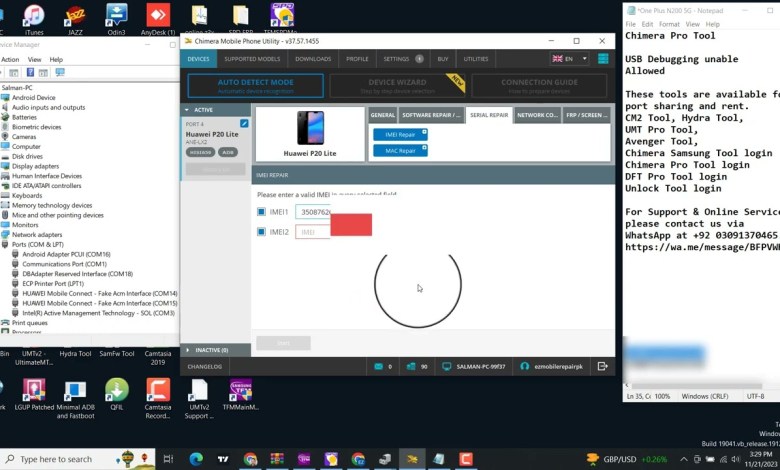
Task: Open the QFIL desktop icon
Action: (x=116, y=395)
